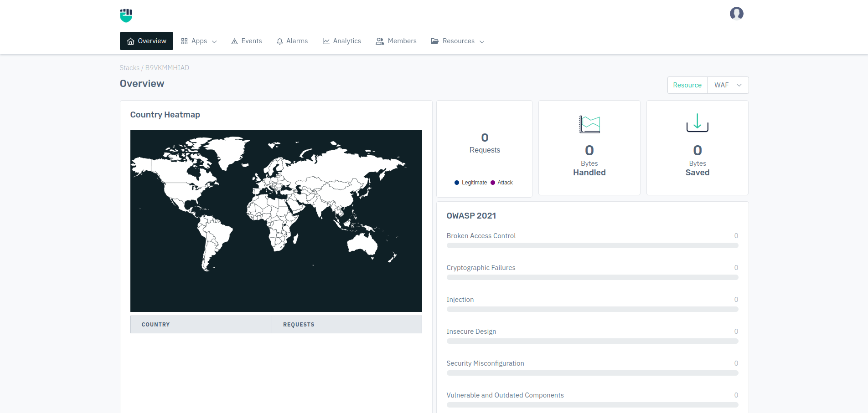The width and height of the screenshot is (868, 413).
Task: Go to the Members tab
Action: tap(396, 41)
